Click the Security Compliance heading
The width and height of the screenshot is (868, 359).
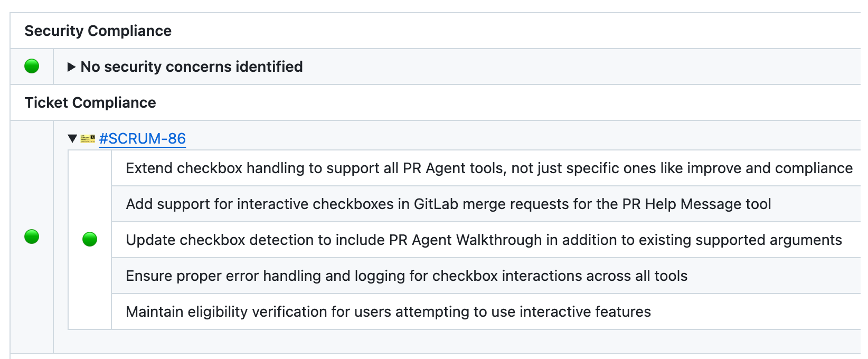point(98,31)
